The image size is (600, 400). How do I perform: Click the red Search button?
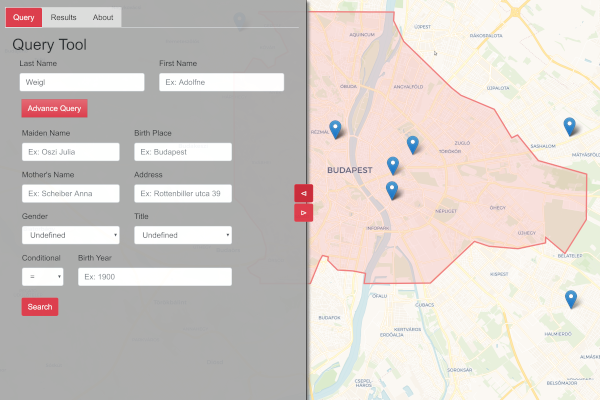point(40,307)
